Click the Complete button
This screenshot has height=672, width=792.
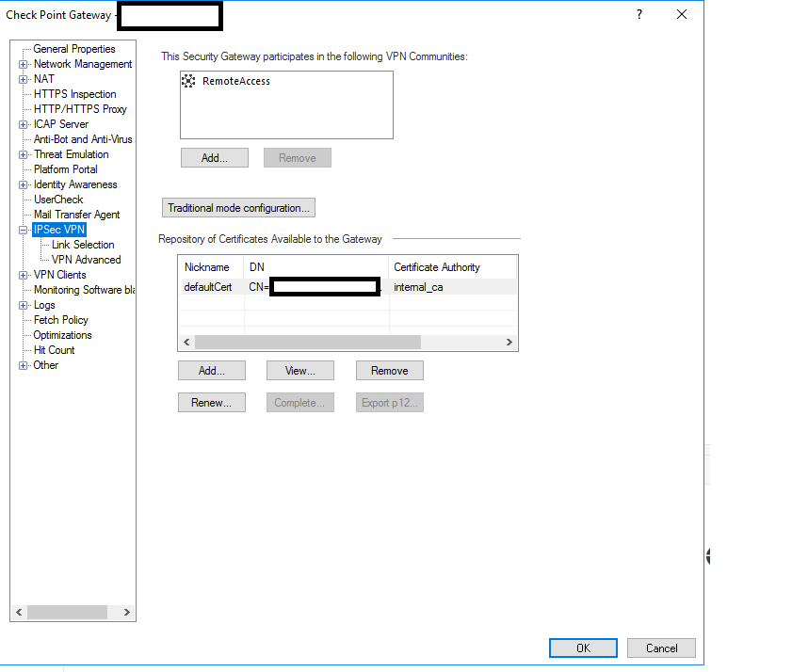(300, 403)
